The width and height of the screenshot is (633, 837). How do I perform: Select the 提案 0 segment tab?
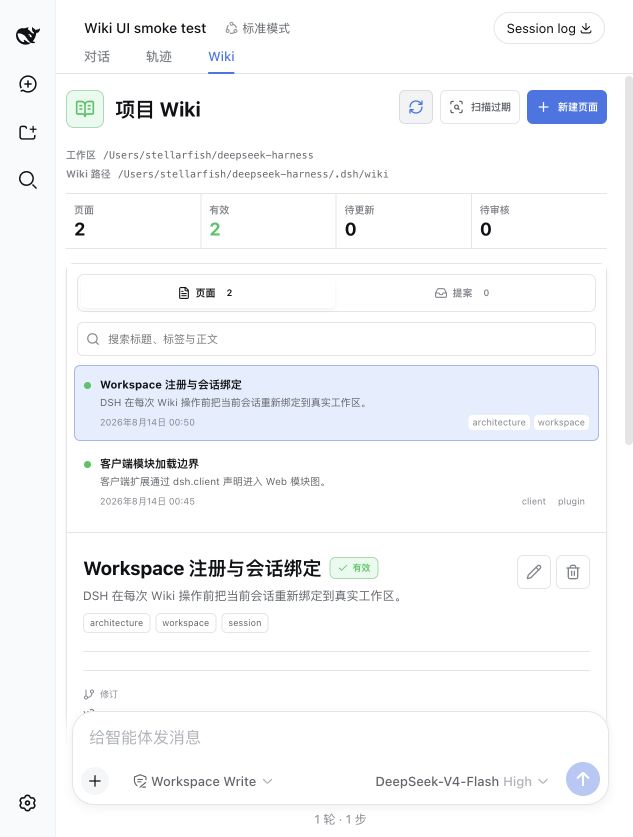click(x=464, y=293)
